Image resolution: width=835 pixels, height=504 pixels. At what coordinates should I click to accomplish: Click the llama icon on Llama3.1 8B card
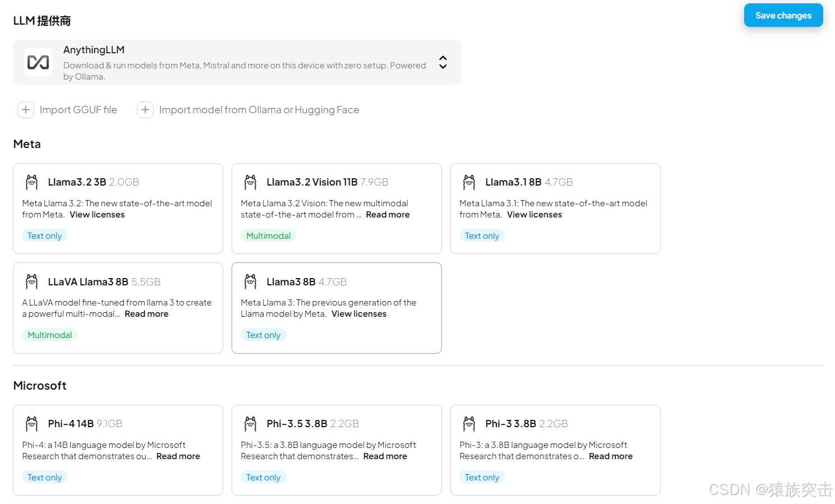coord(469,182)
